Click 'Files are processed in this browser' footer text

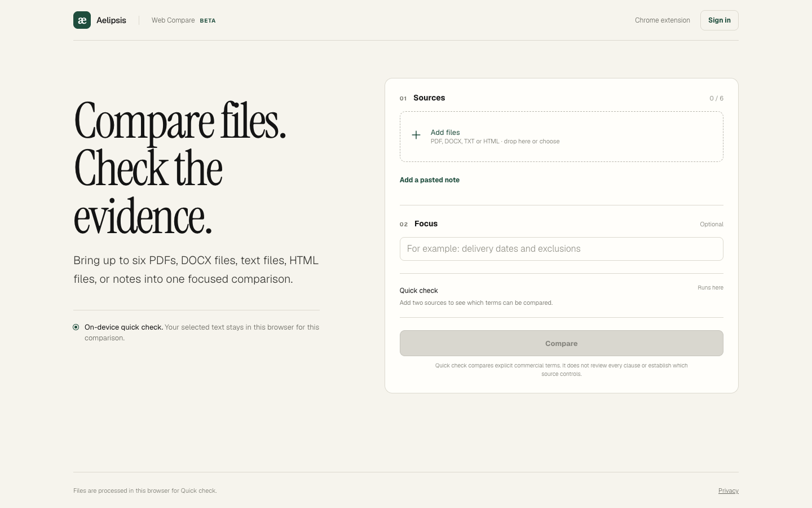coord(145,491)
